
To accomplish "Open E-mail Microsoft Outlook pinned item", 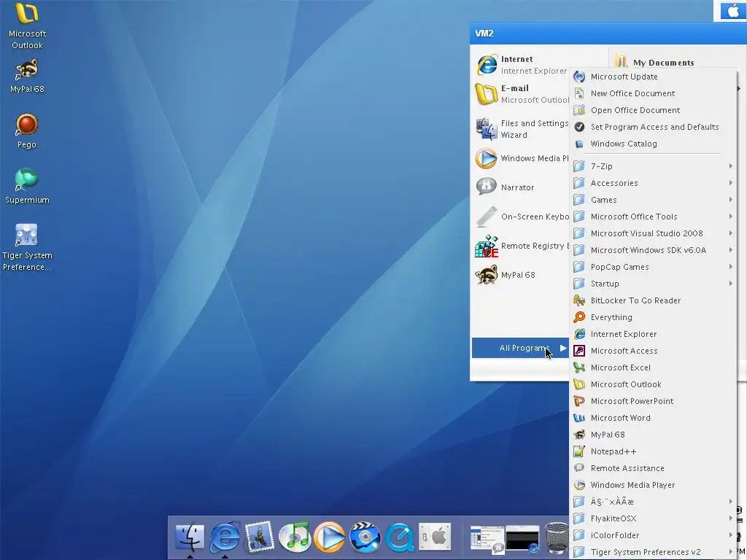I will click(x=522, y=94).
